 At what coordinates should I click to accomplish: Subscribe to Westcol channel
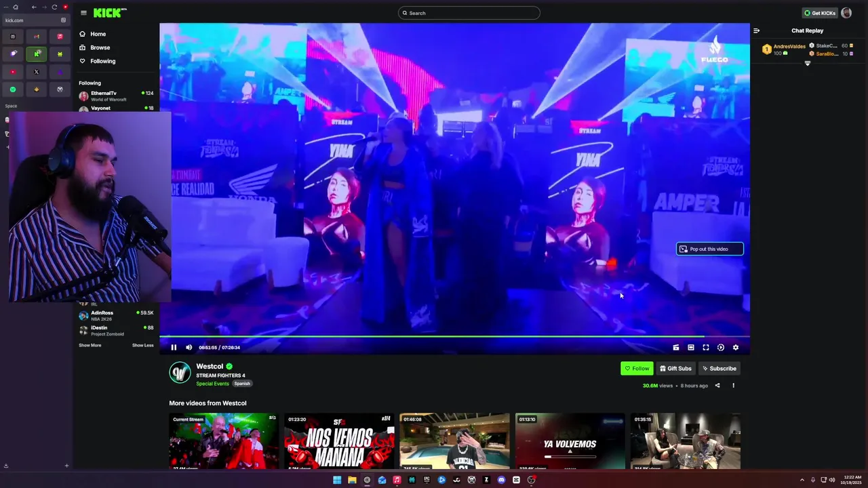point(719,369)
